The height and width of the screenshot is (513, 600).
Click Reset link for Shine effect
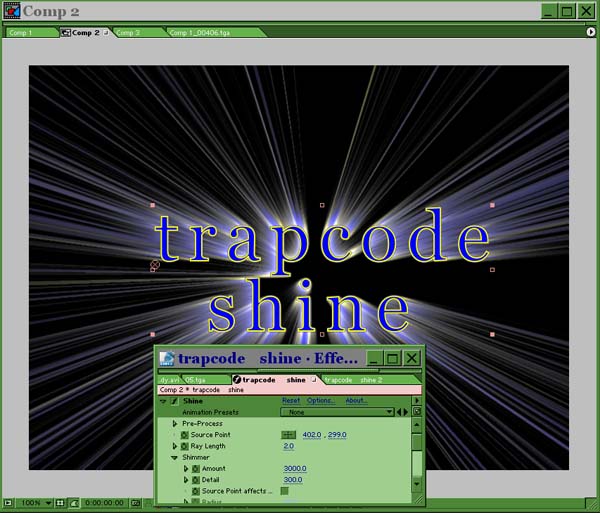(x=291, y=401)
